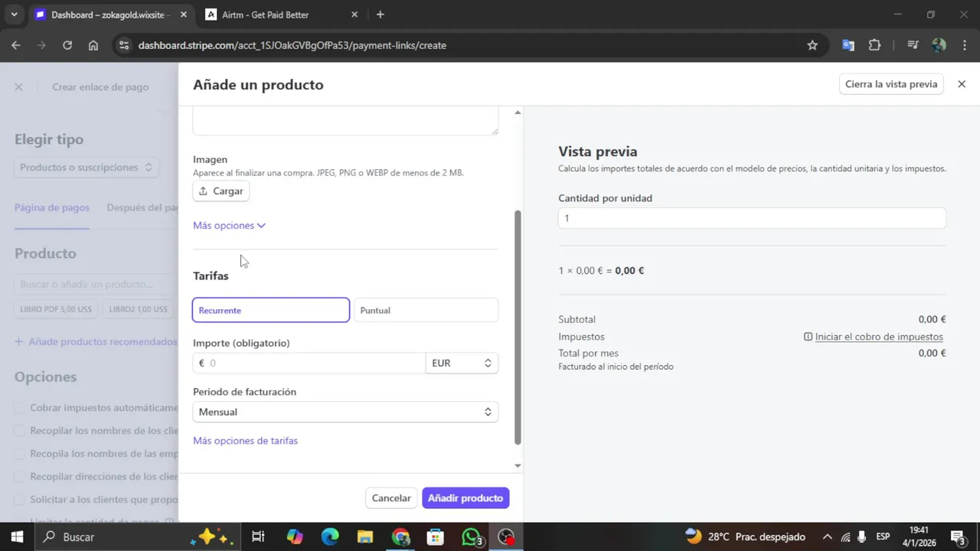The width and height of the screenshot is (980, 551).
Task: Toggle Recopila los nombres de las empresas checkbox
Action: [x=21, y=454]
